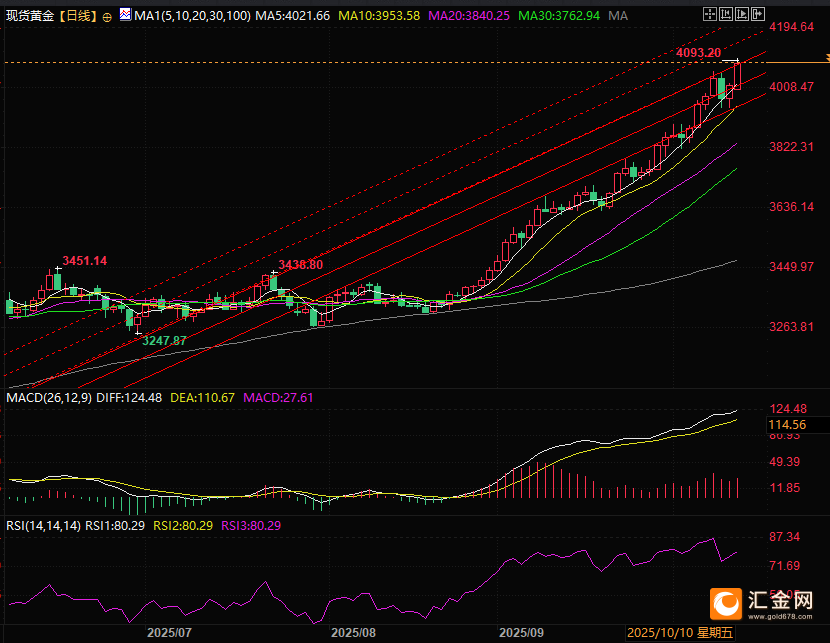
Task: Click the 2025/09 date axis label
Action: (x=521, y=632)
